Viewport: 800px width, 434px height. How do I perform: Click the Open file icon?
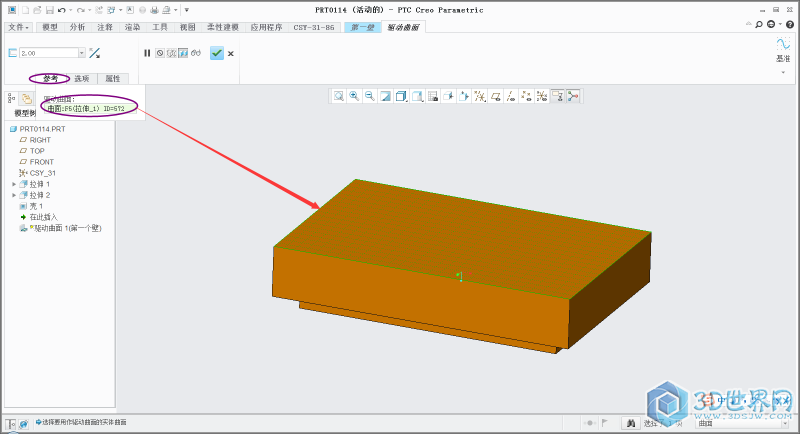(37, 10)
